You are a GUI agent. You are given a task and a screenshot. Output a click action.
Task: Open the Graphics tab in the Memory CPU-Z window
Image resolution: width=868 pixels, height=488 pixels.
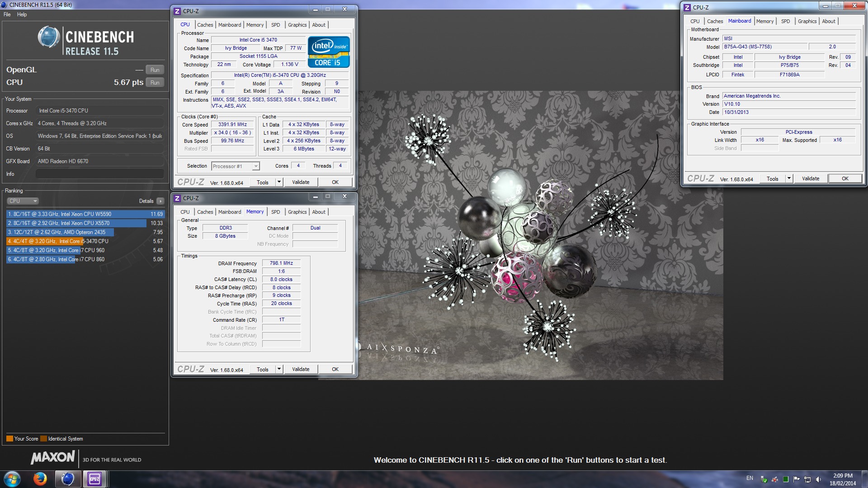tap(297, 212)
